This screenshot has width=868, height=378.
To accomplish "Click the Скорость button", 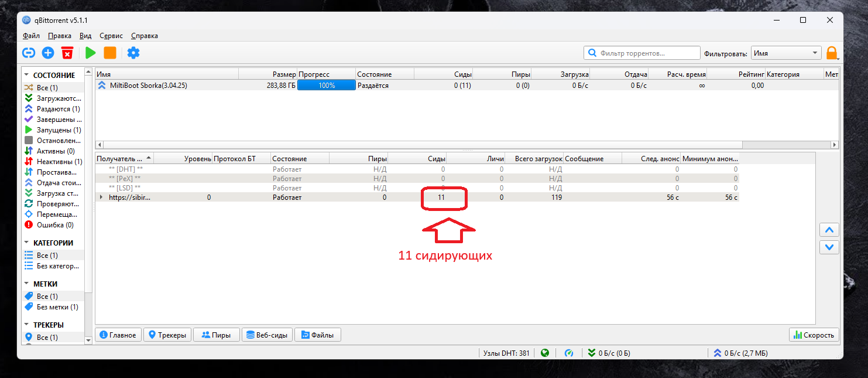I will (814, 335).
